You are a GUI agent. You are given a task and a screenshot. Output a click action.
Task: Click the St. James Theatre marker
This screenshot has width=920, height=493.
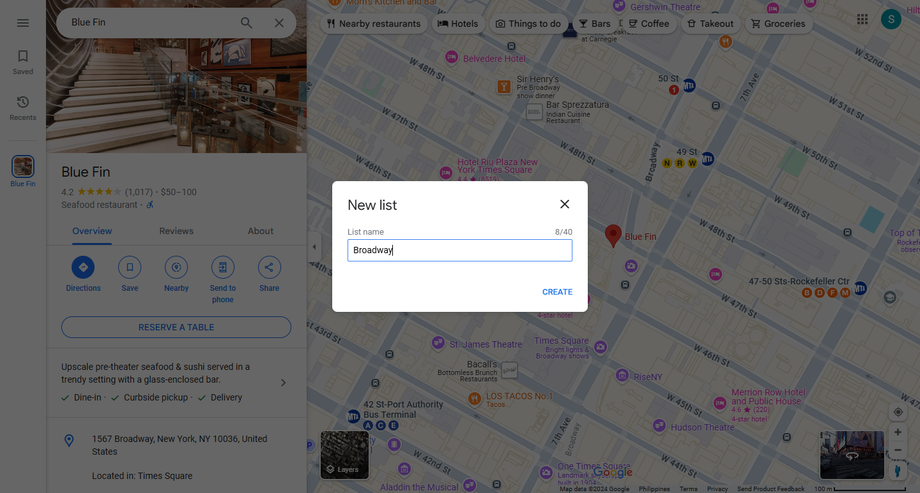(438, 343)
